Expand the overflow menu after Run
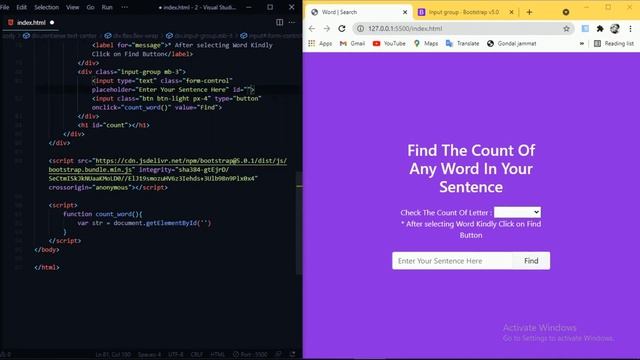The width and height of the screenshot is (640, 360). point(124,7)
